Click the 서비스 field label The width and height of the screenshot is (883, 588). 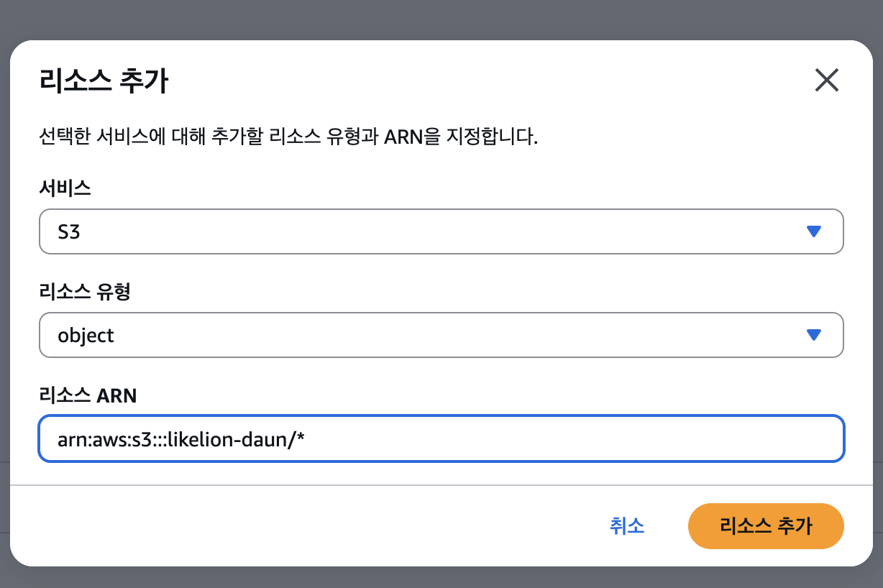(x=65, y=189)
